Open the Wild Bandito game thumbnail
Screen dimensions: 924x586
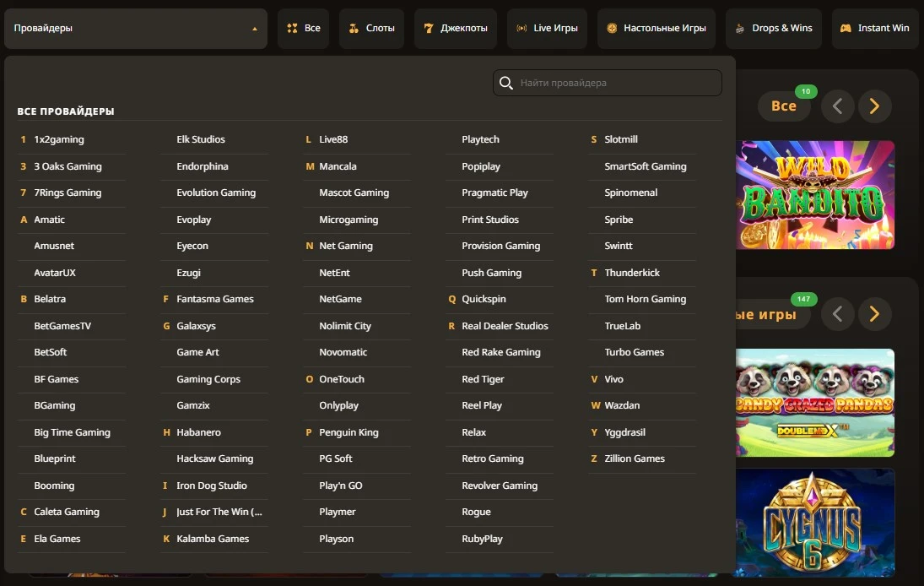(x=814, y=194)
